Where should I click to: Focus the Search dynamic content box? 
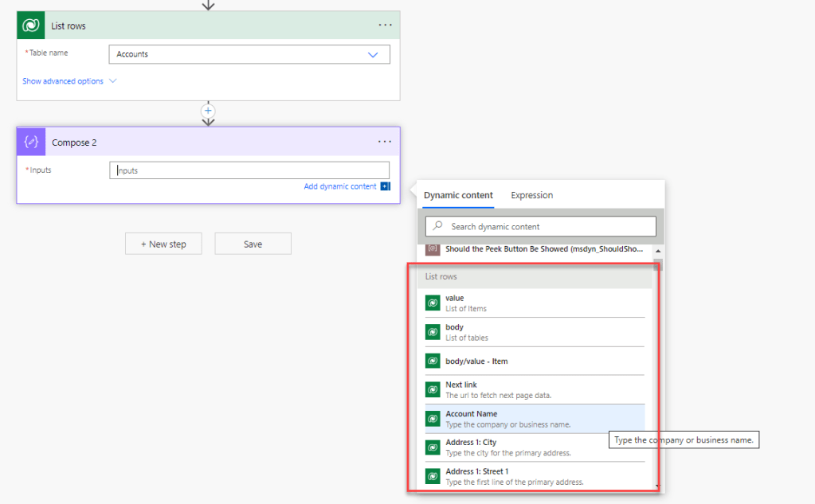click(550, 227)
